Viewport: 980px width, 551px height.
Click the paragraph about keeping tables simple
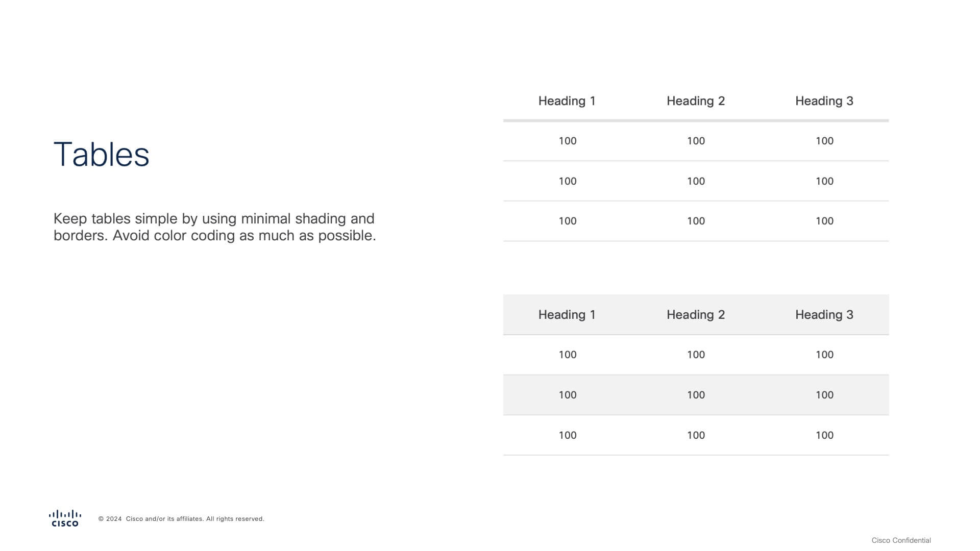[214, 227]
